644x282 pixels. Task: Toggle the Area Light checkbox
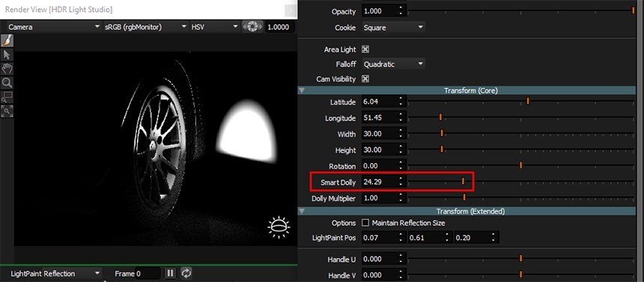pos(365,49)
